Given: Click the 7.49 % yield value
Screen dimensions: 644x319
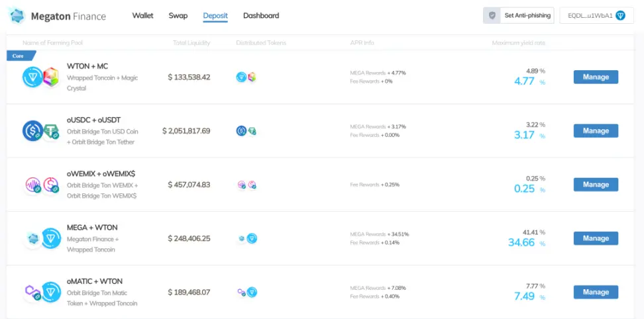Looking at the screenshot, I should pyautogui.click(x=529, y=296).
